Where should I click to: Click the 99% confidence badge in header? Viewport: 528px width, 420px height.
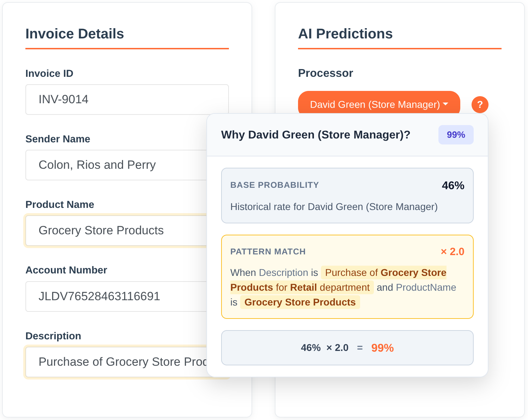[456, 135]
